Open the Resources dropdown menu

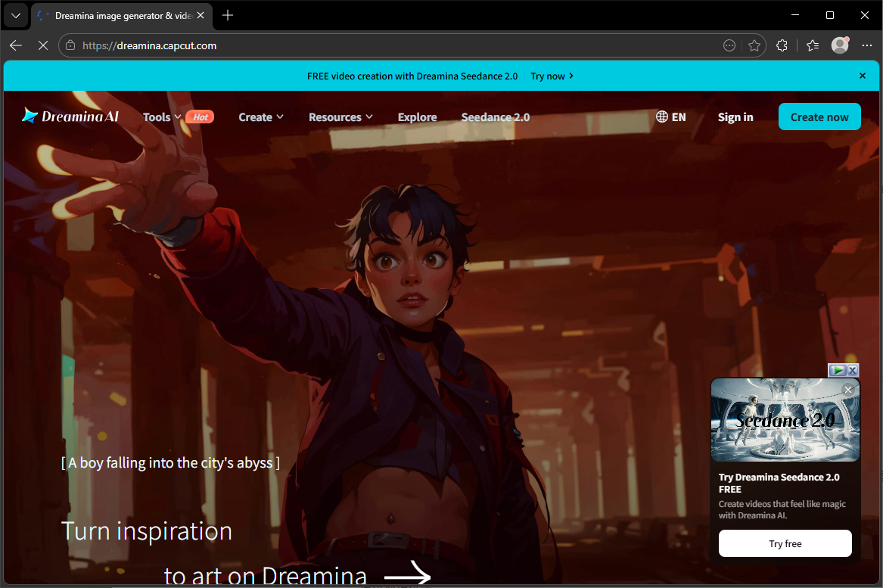(x=340, y=117)
